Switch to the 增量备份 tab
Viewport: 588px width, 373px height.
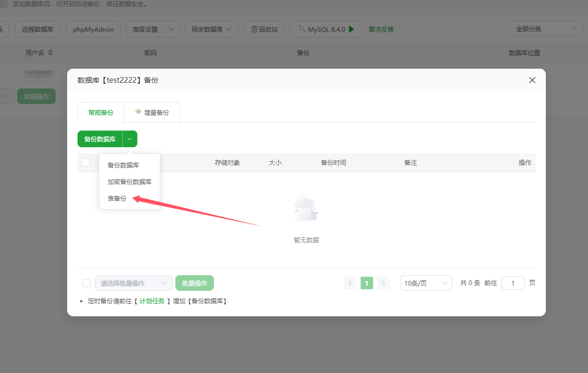(152, 112)
